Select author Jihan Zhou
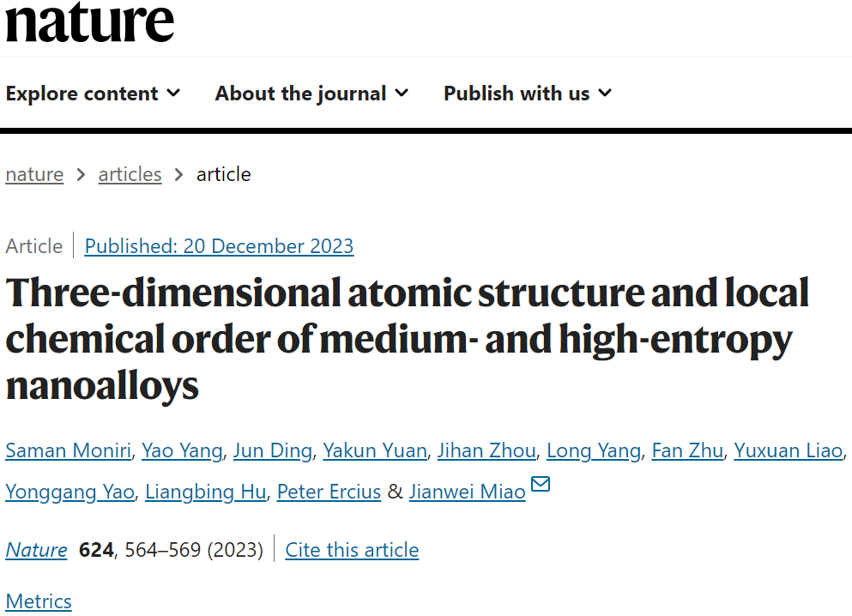 point(486,450)
